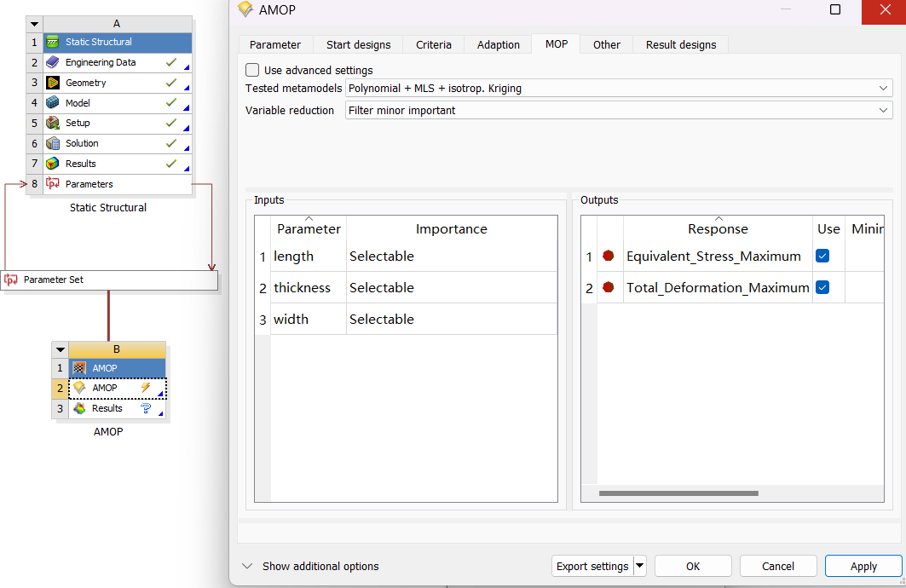Open the Variable reduction dropdown
This screenshot has height=588, width=906.
point(619,110)
